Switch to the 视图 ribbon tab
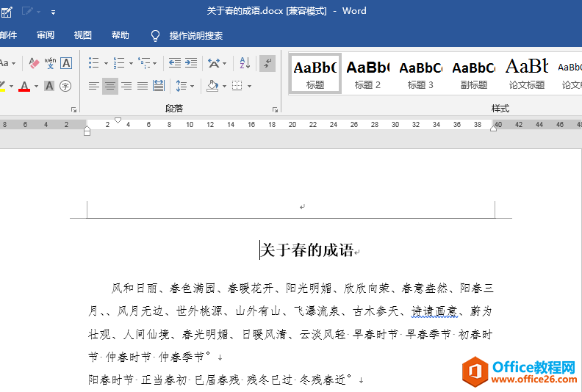Viewport: 582px width, 392px height. [83, 35]
